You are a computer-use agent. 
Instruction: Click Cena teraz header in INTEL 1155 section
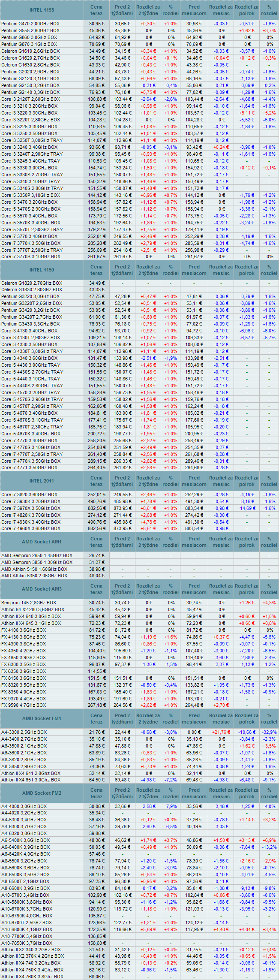point(96,10)
